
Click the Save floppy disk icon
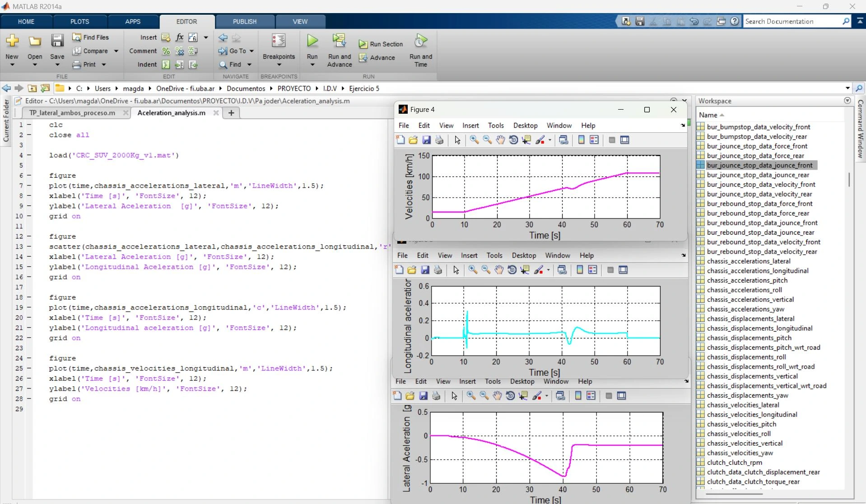tap(57, 41)
